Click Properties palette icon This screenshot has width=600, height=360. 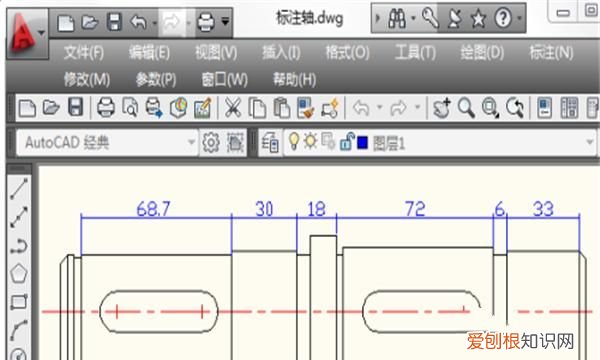[x=545, y=108]
